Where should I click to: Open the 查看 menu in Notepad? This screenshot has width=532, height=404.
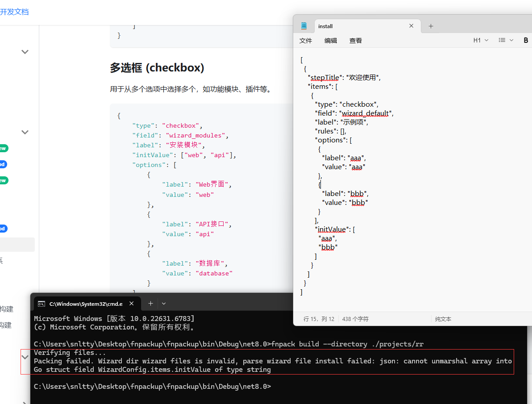pyautogui.click(x=356, y=41)
